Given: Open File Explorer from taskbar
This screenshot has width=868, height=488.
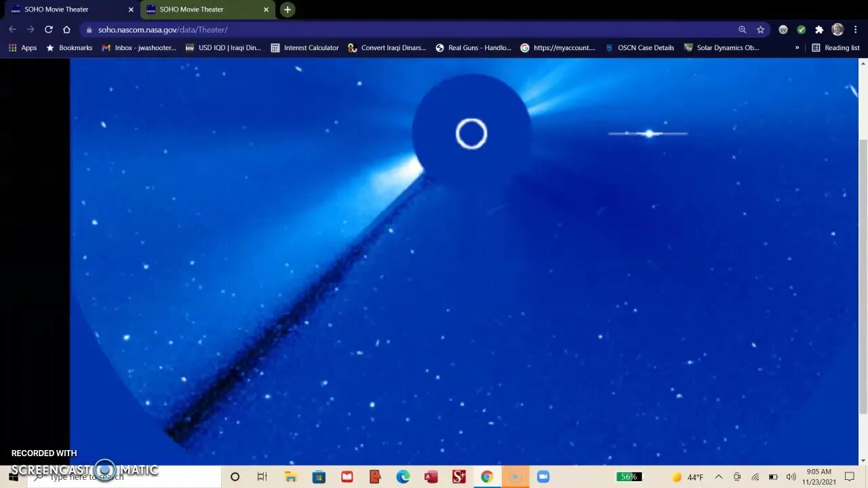Looking at the screenshot, I should coord(291,477).
